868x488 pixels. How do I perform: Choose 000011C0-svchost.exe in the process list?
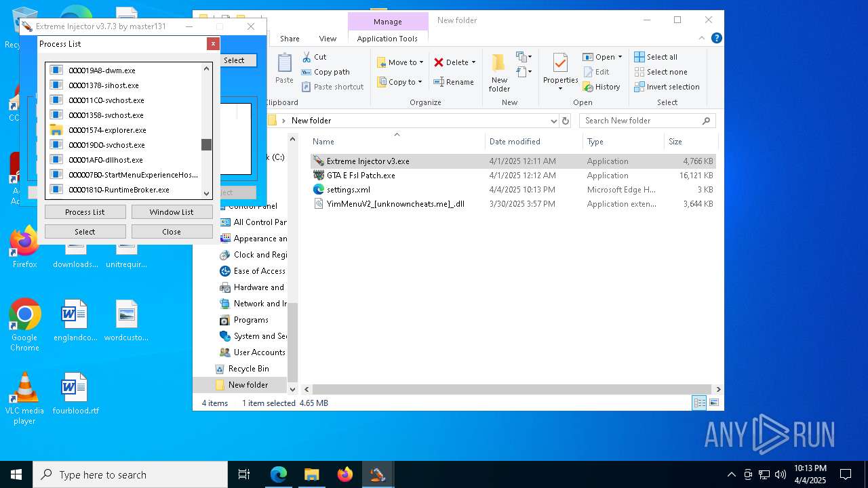point(106,100)
